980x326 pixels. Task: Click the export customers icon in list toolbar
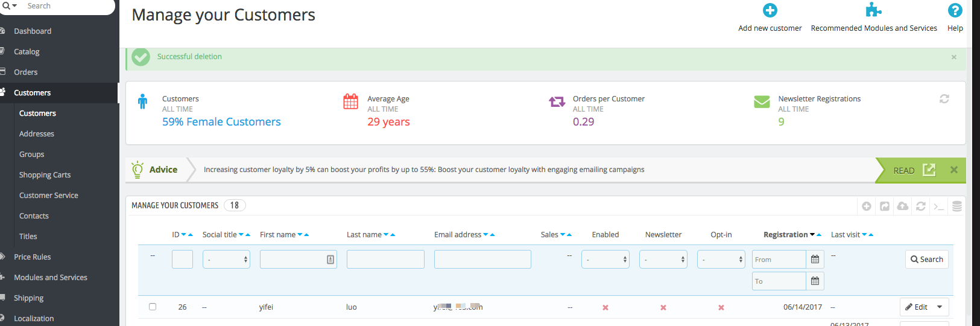[x=885, y=206]
